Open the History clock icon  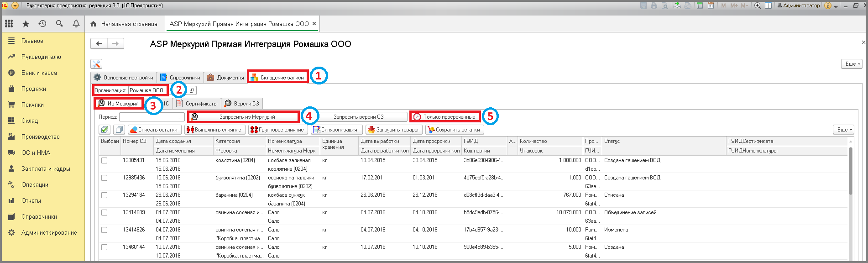[x=42, y=24]
